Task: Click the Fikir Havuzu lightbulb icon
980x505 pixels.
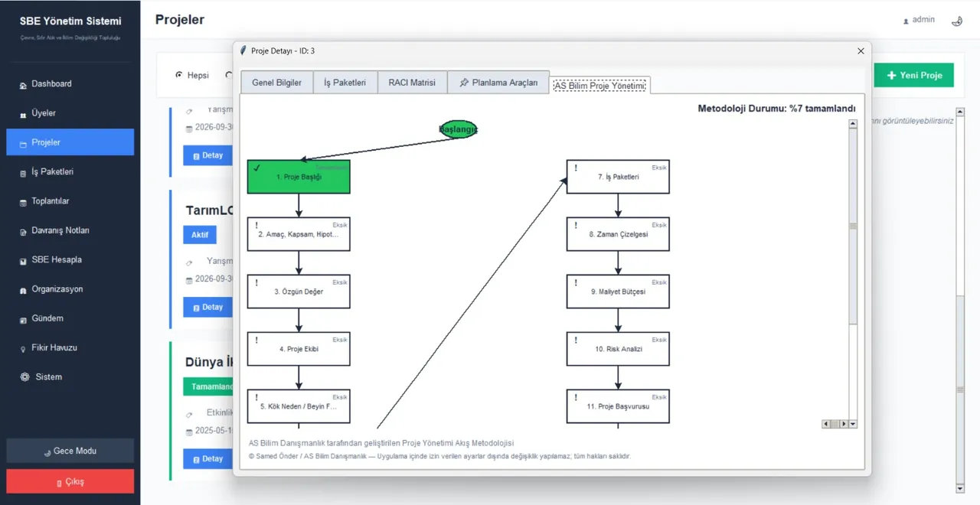Action: pyautogui.click(x=23, y=348)
